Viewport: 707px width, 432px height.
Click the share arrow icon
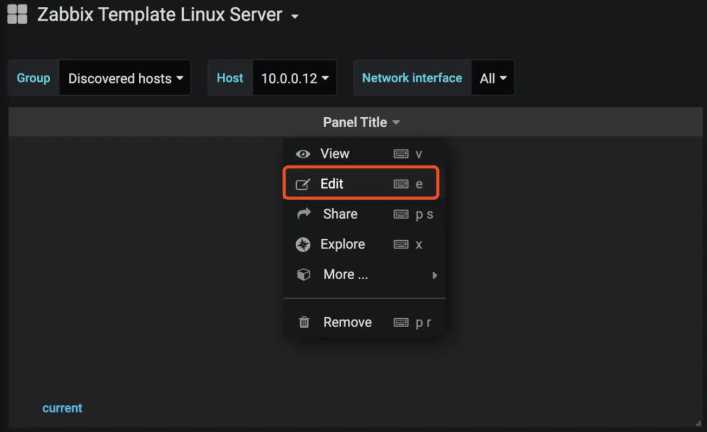(x=303, y=214)
